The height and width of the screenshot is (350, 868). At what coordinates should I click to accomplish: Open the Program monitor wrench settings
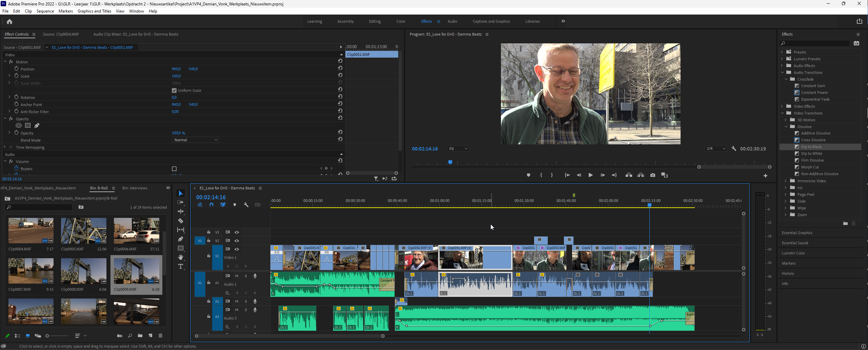point(733,149)
